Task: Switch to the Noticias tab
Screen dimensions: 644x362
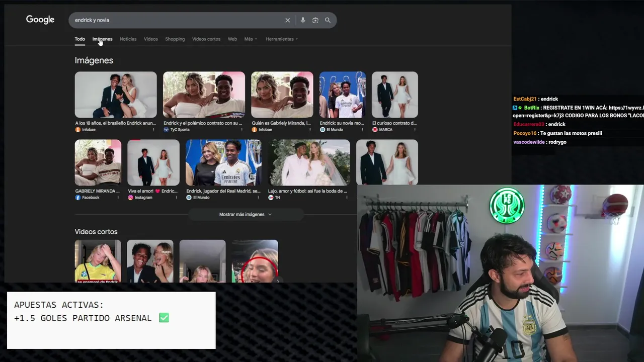Action: click(128, 39)
